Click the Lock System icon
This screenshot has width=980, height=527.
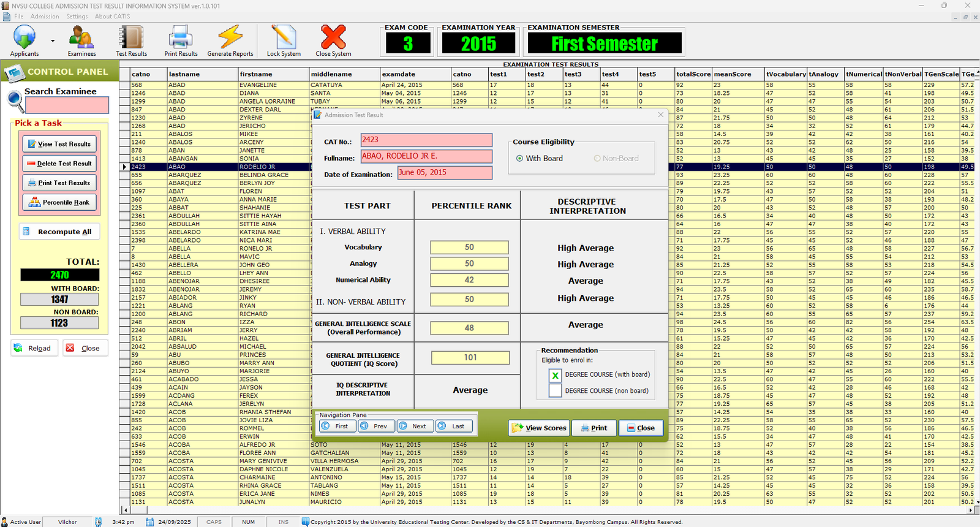(x=284, y=38)
